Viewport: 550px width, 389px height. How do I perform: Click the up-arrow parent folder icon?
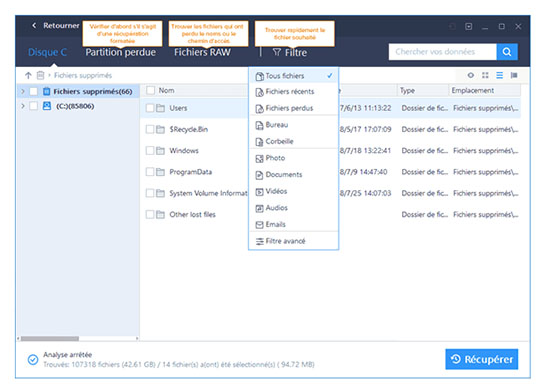[x=28, y=75]
